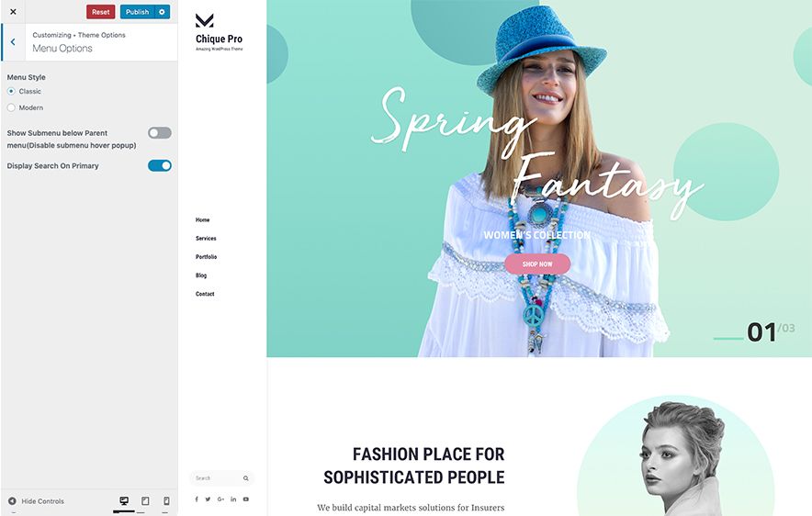Click the magnifier icon in the search box
The height and width of the screenshot is (516, 812).
246,478
